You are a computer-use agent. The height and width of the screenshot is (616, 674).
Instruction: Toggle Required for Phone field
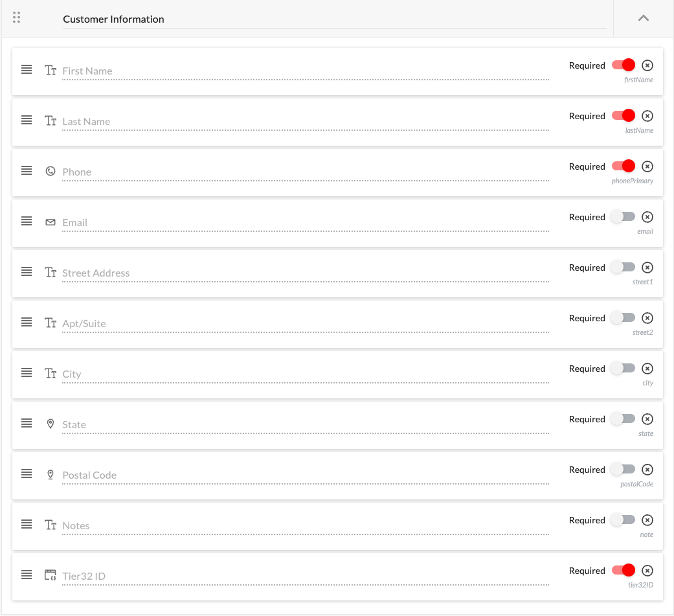(623, 166)
